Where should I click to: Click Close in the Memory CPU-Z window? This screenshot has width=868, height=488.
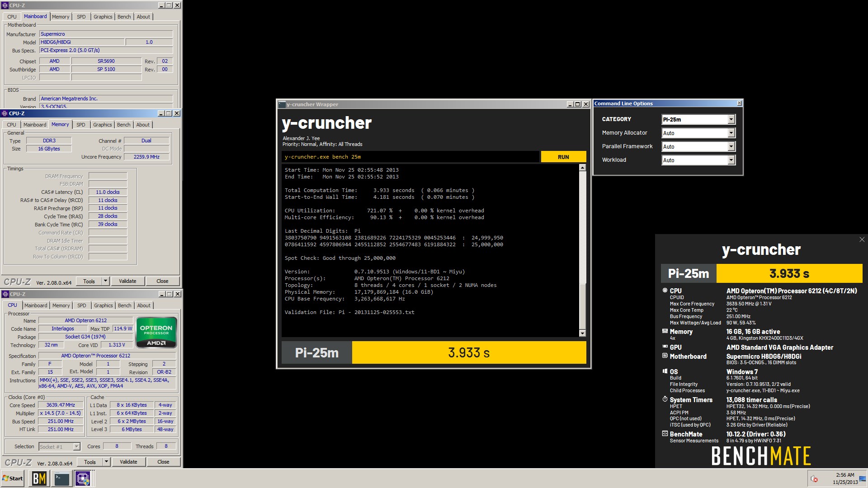tap(162, 281)
